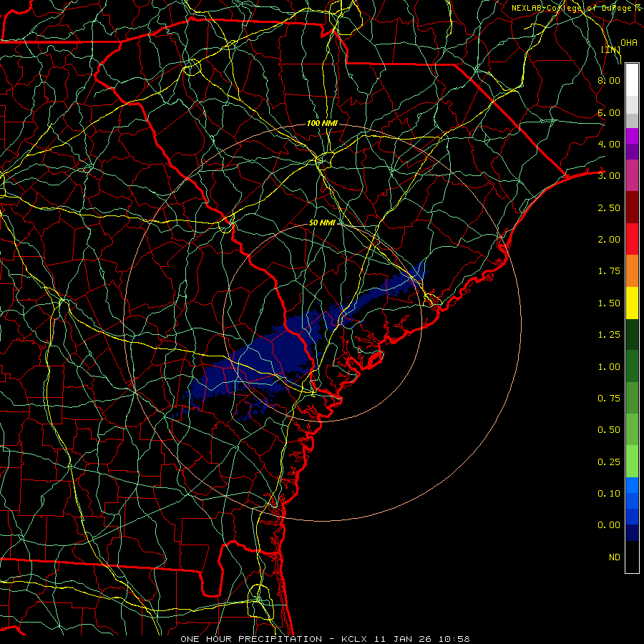The width and height of the screenshot is (644, 644).
Task: Click the 8.00 legend value
Action: [x=609, y=80]
